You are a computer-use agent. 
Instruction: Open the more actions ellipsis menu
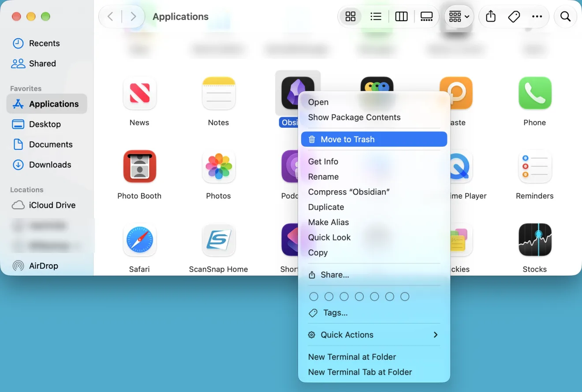click(537, 17)
